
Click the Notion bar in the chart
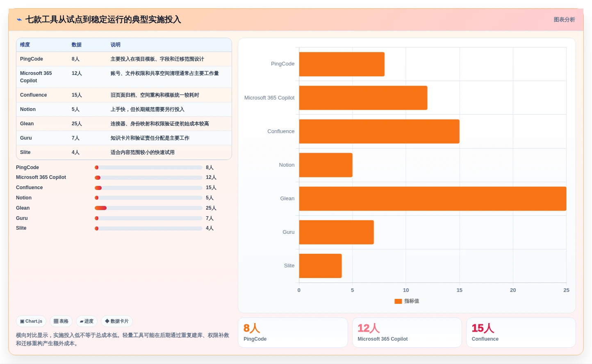[x=326, y=165]
